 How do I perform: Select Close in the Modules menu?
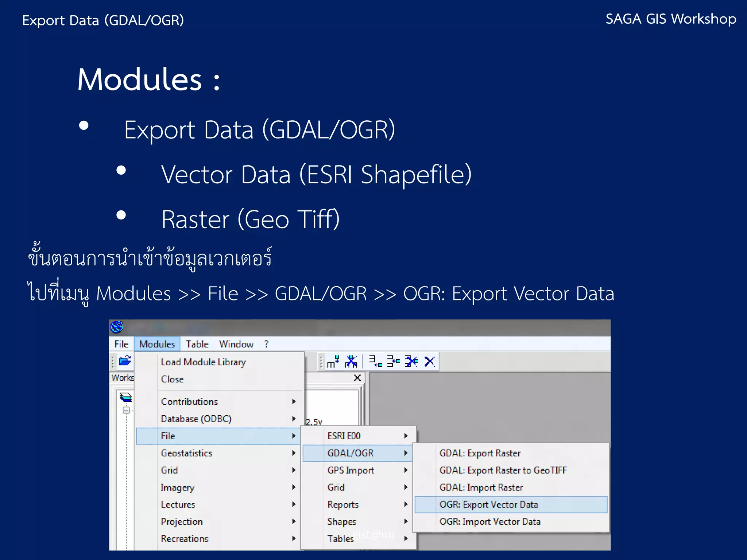tap(219, 379)
